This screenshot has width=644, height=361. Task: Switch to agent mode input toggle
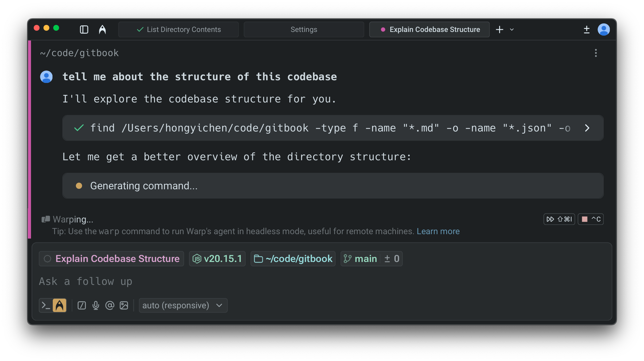tap(60, 305)
